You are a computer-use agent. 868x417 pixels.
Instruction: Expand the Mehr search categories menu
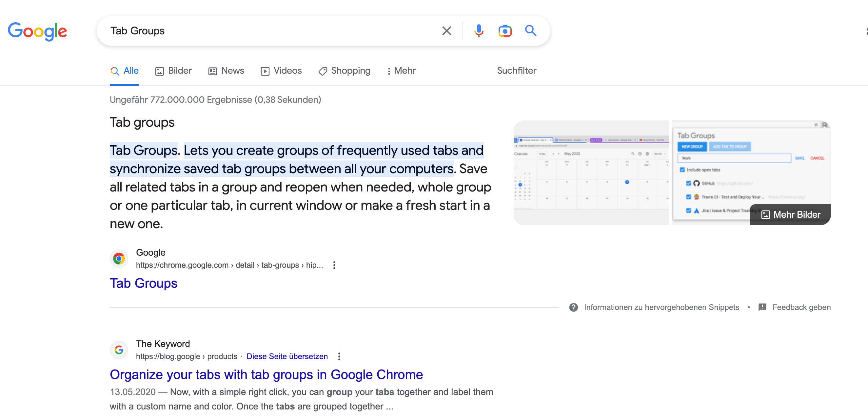click(401, 71)
